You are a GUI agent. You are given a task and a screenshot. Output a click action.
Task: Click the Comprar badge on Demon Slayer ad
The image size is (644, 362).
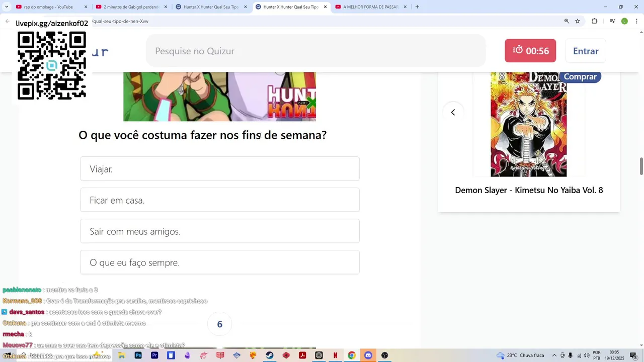(x=580, y=76)
